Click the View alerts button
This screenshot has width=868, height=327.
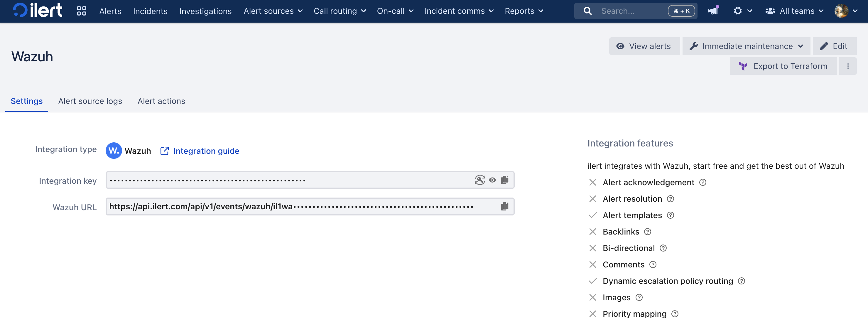pos(644,46)
